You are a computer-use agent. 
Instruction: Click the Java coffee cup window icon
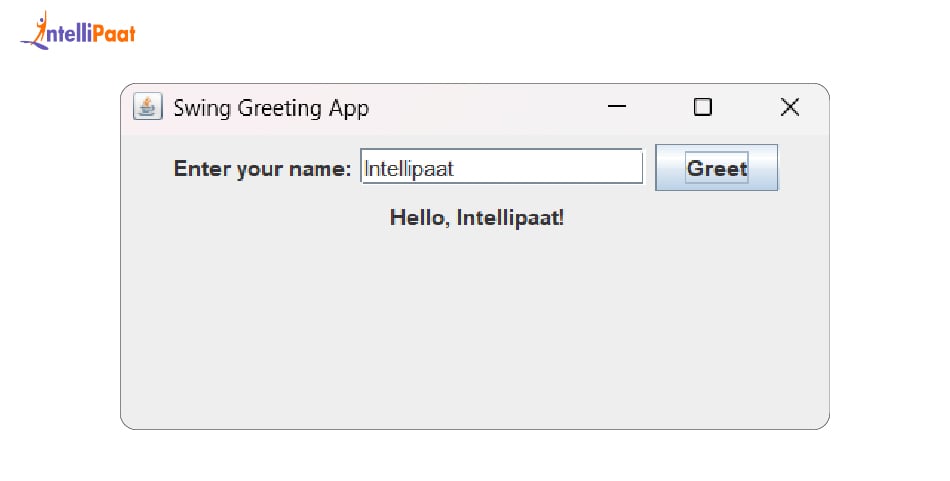(148, 107)
